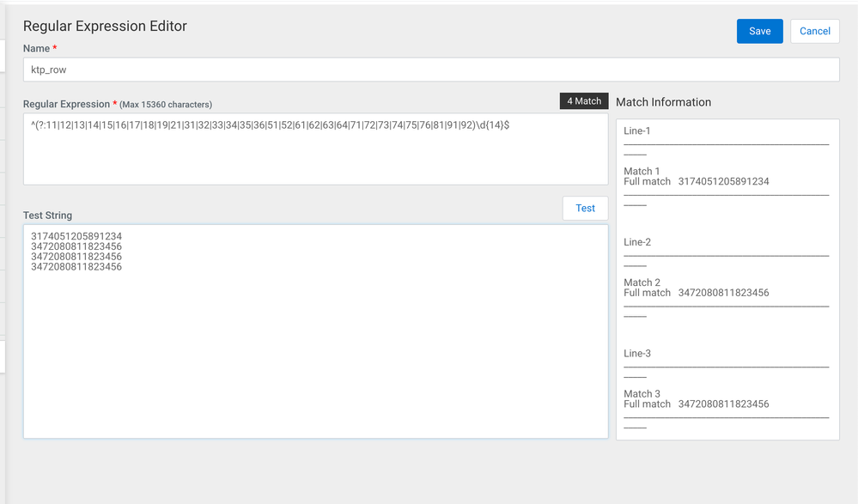The width and height of the screenshot is (858, 504).
Task: Click inside the Test String box
Action: coord(316,331)
